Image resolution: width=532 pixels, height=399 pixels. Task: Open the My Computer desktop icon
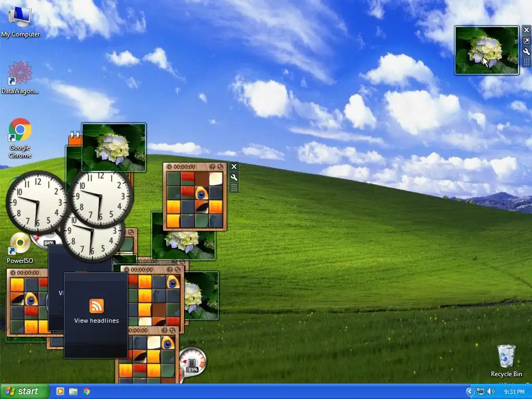tap(20, 22)
